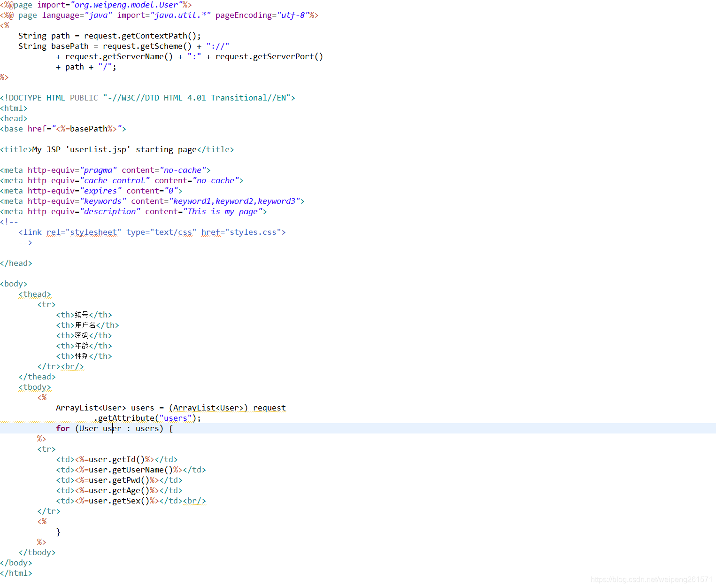Click closing </thead> tag

37,377
